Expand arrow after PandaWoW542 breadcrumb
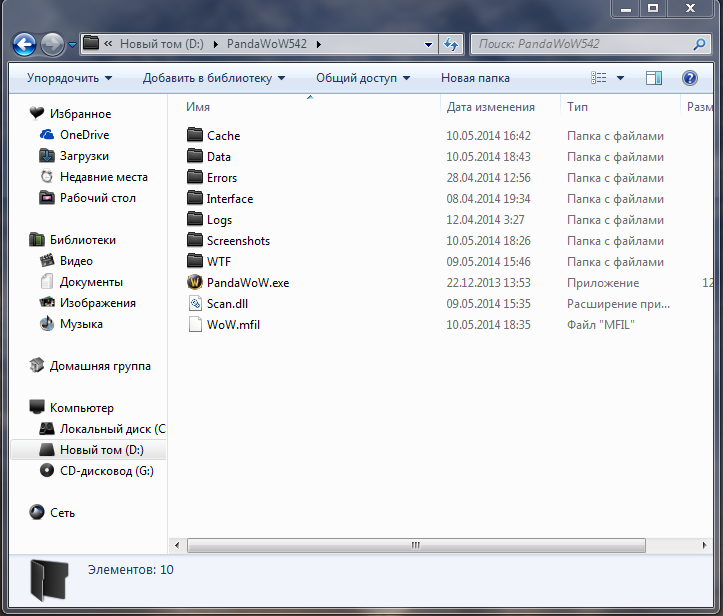The height and width of the screenshot is (616, 723). pyautogui.click(x=319, y=45)
